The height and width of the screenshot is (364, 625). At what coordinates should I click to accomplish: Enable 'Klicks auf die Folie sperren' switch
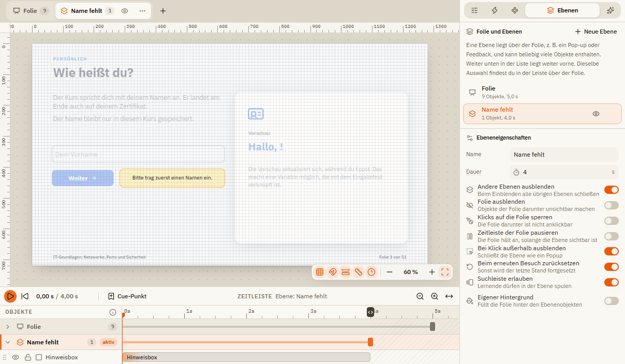tap(612, 221)
